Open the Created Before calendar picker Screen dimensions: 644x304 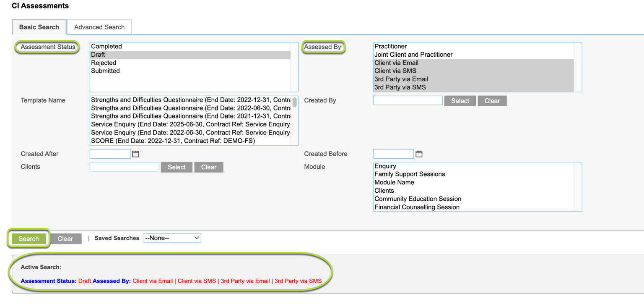click(x=419, y=154)
